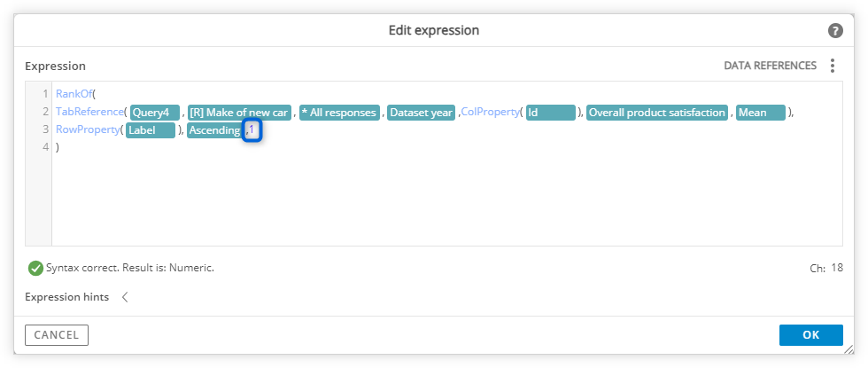Expand the Expression hints chevron
The width and height of the screenshot is (868, 368).
pos(125,297)
